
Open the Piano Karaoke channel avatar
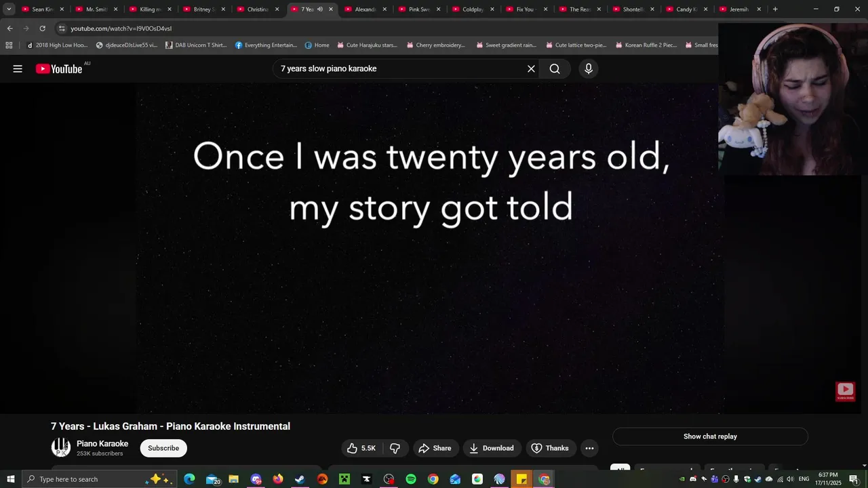[61, 447]
